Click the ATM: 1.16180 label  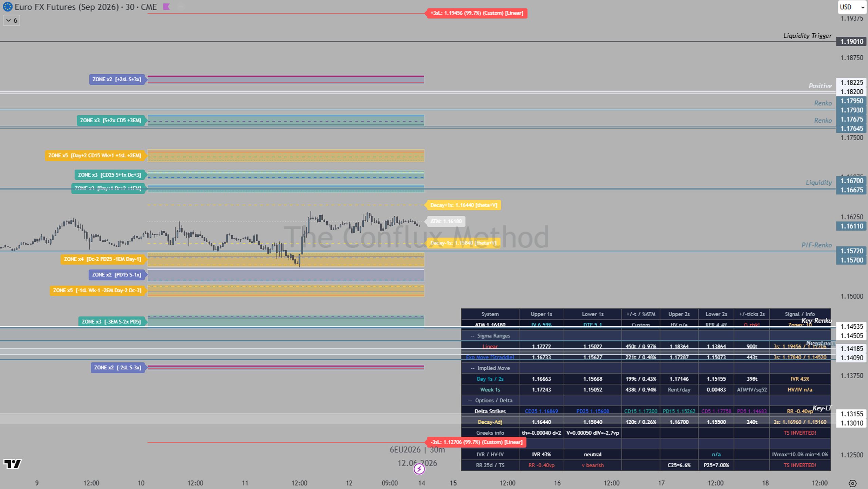(x=446, y=221)
